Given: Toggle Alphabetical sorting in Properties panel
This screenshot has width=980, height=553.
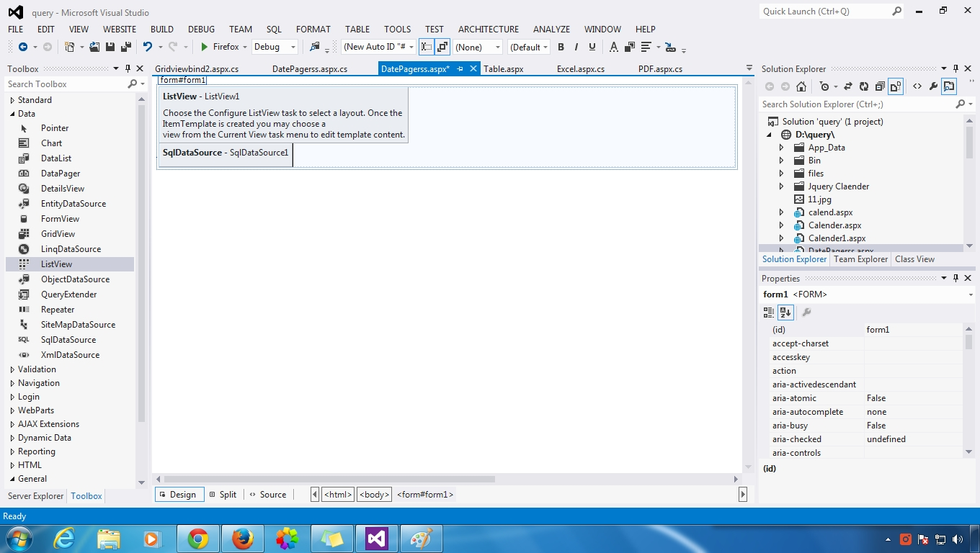Looking at the screenshot, I should point(785,312).
